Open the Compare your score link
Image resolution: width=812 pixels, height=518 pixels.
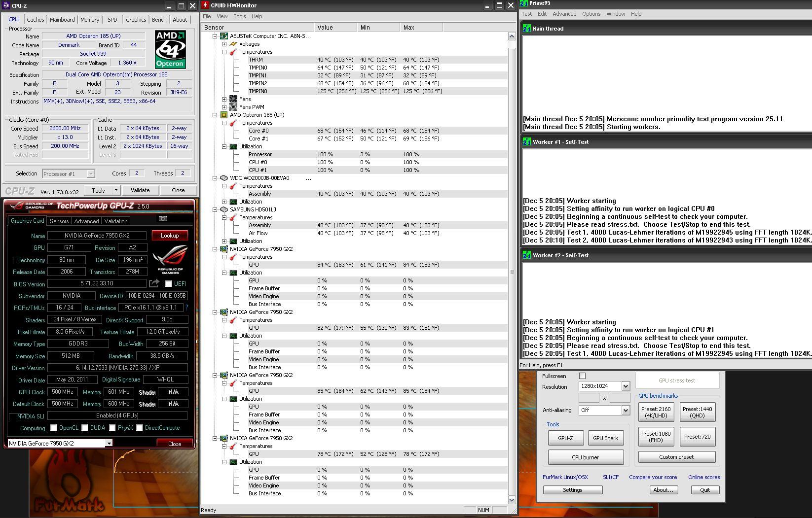(653, 477)
